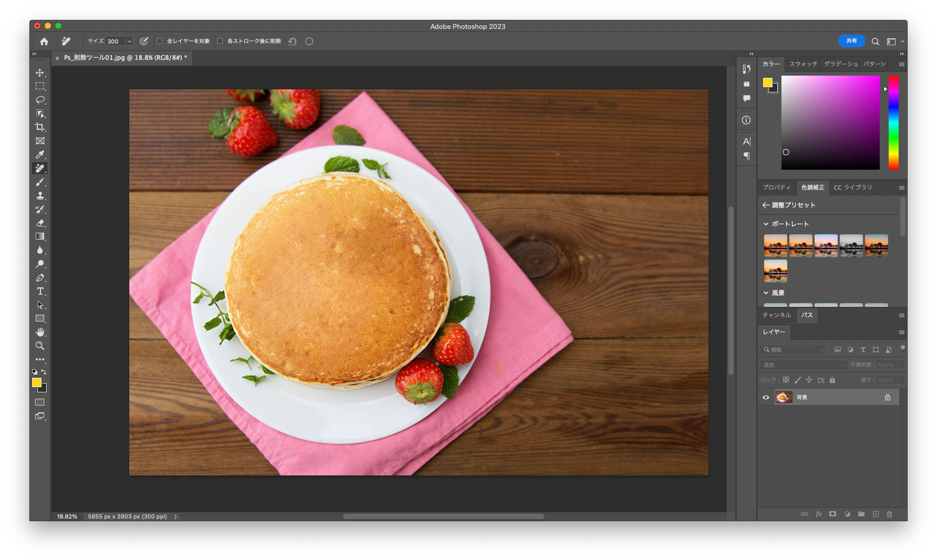
Task: Select the Zoom tool in toolbar
Action: pyautogui.click(x=40, y=346)
